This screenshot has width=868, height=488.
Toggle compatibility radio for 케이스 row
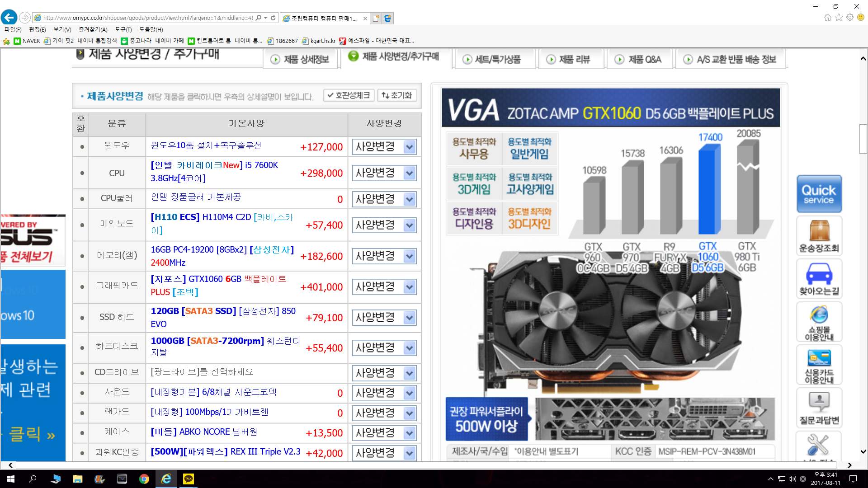pos(82,433)
